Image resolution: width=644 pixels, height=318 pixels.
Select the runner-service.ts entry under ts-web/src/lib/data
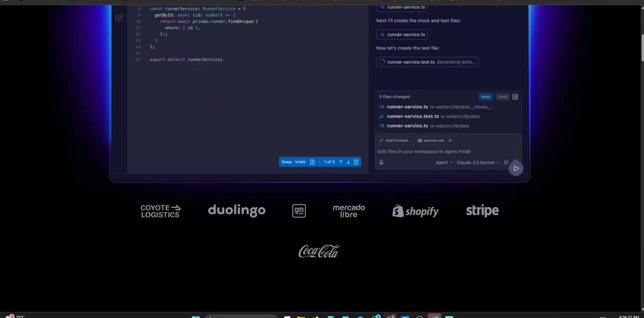point(408,125)
